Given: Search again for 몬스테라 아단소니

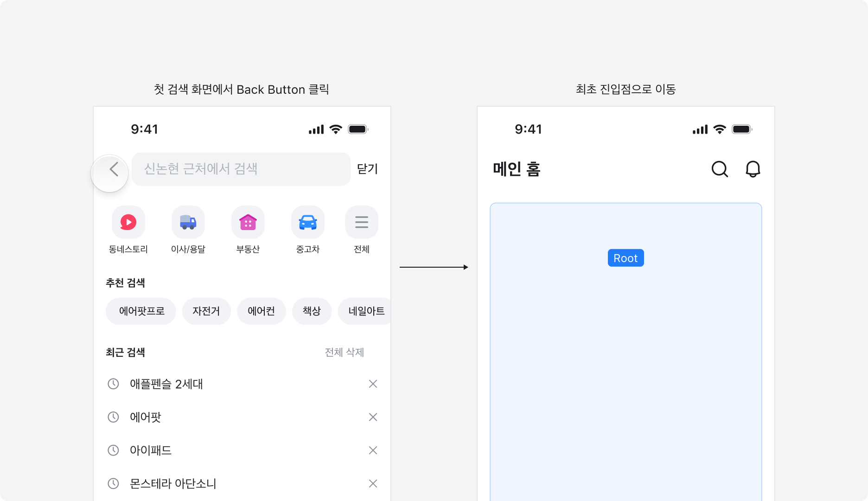Looking at the screenshot, I should [173, 484].
